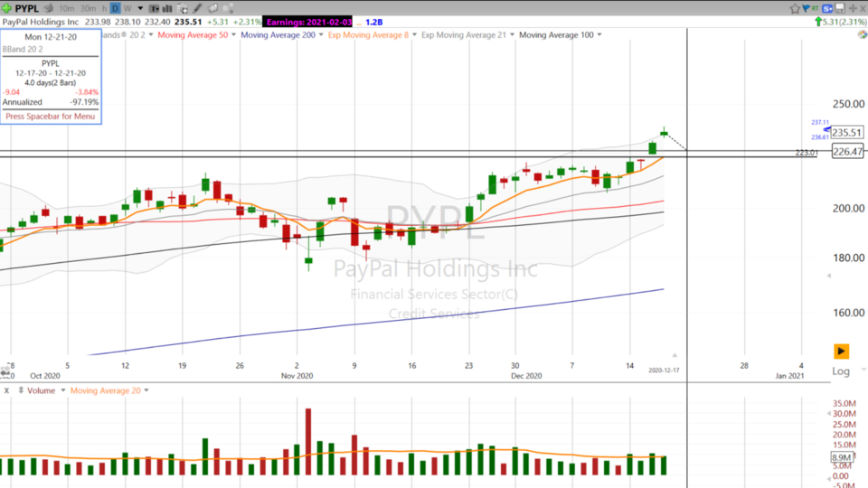This screenshot has height=488, width=868.
Task: Click the 226.47 crosshair price label
Action: (847, 151)
